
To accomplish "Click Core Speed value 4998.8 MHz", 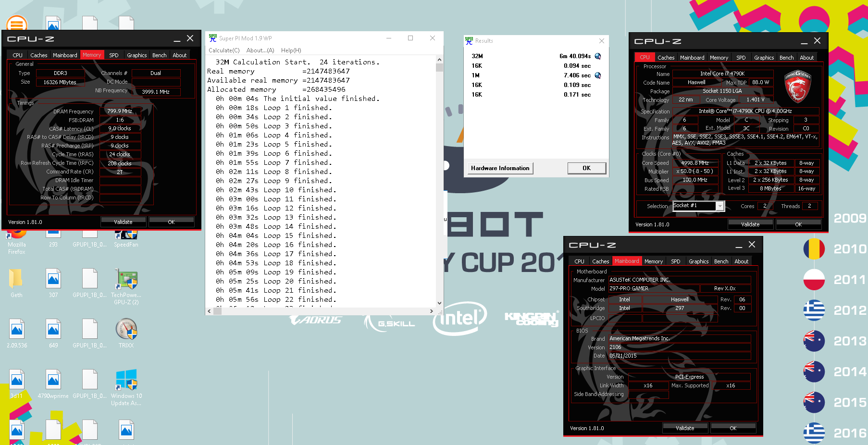I will tap(695, 163).
